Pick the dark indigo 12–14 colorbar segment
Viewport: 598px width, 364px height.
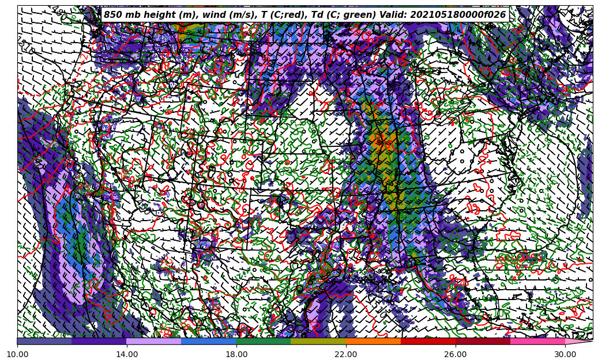click(x=99, y=342)
